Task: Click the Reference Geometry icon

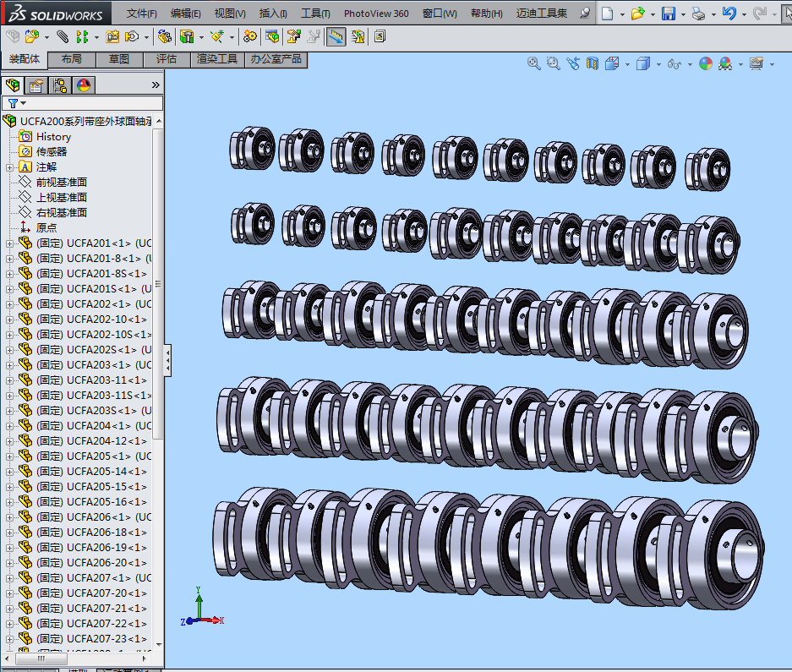Action: tap(217, 36)
